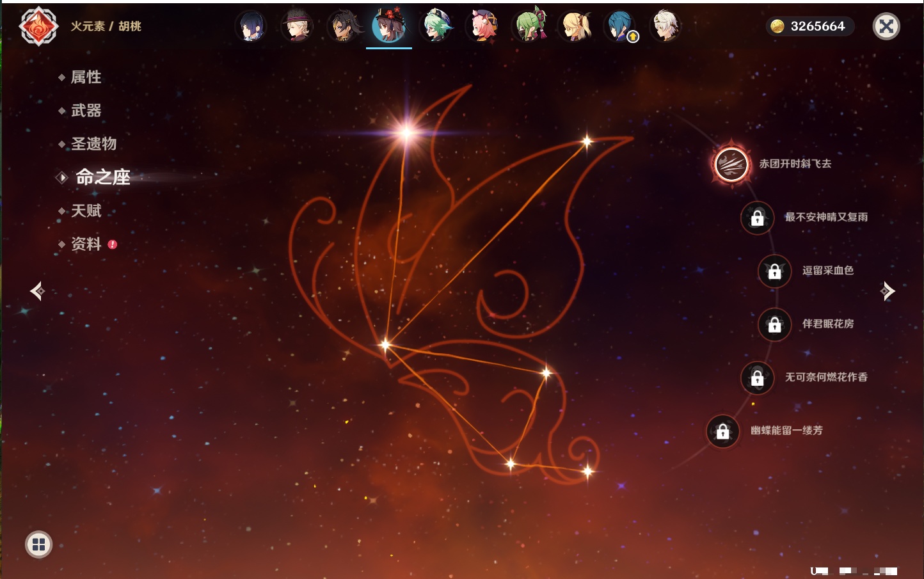Open the grid menu icon at bottom left
This screenshot has width=924, height=579.
click(x=38, y=544)
